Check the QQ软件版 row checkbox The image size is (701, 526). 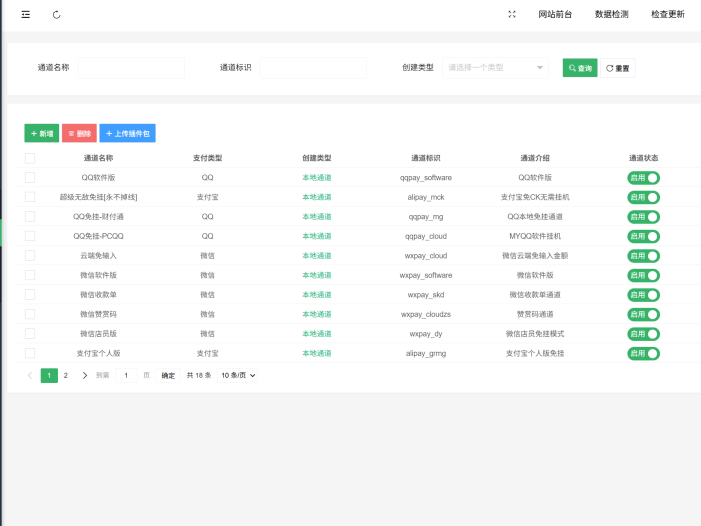point(30,177)
